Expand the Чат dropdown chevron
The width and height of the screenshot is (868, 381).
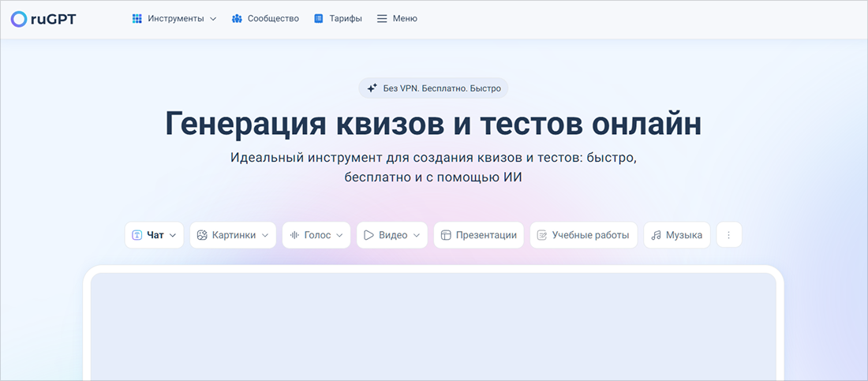point(173,235)
